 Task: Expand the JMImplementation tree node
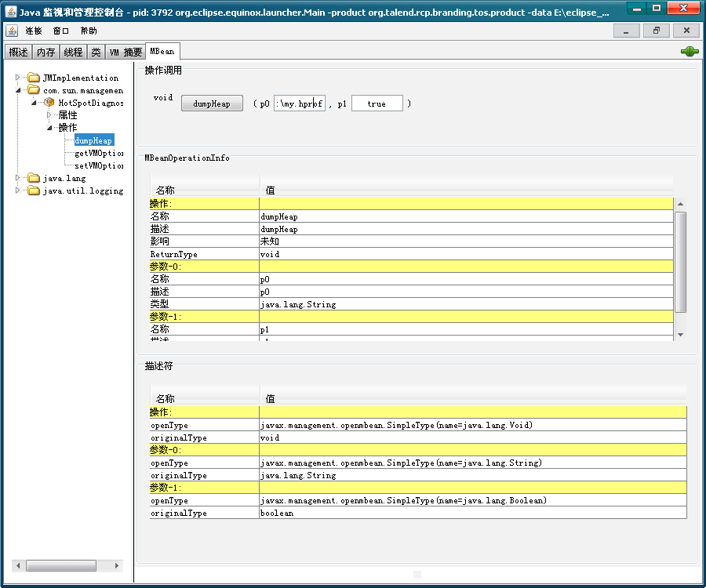tap(18, 78)
